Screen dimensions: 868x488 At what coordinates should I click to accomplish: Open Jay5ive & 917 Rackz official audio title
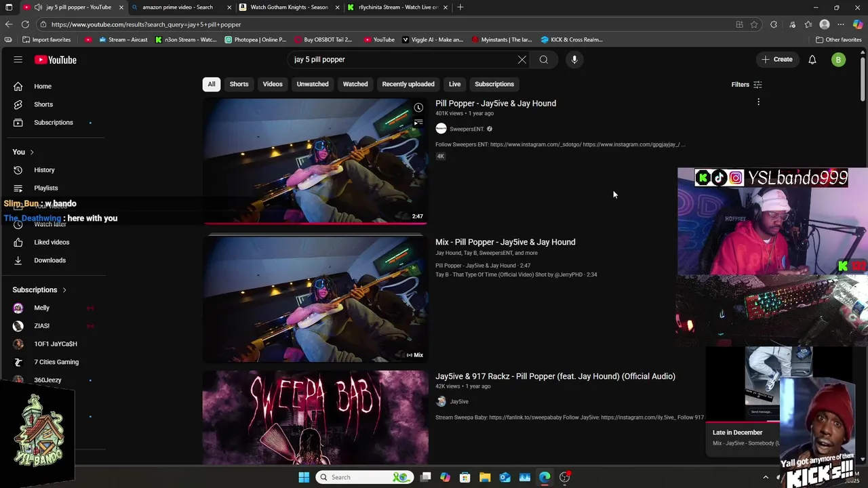click(555, 376)
